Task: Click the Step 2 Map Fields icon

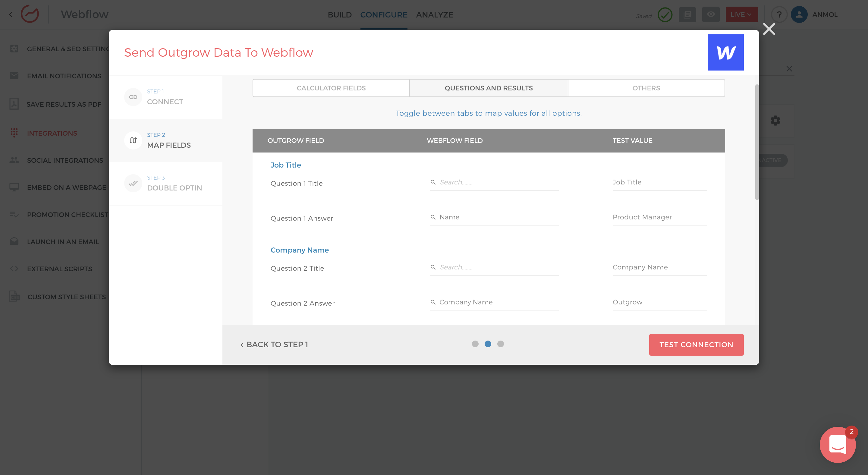Action: [x=133, y=140]
